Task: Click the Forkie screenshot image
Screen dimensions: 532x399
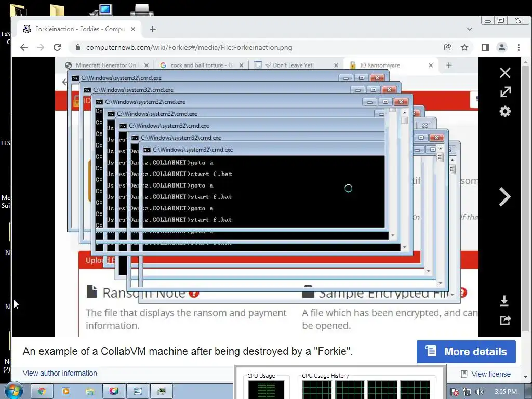Action: (267, 197)
